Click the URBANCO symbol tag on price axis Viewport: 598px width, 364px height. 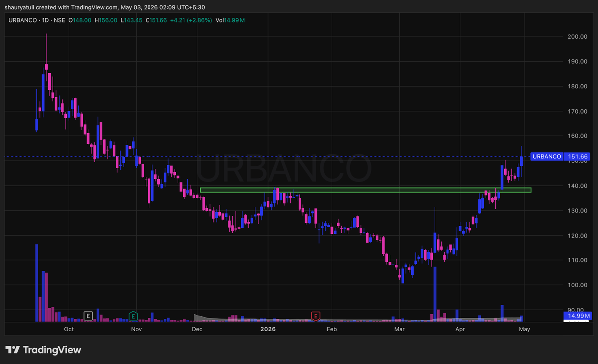[547, 156]
